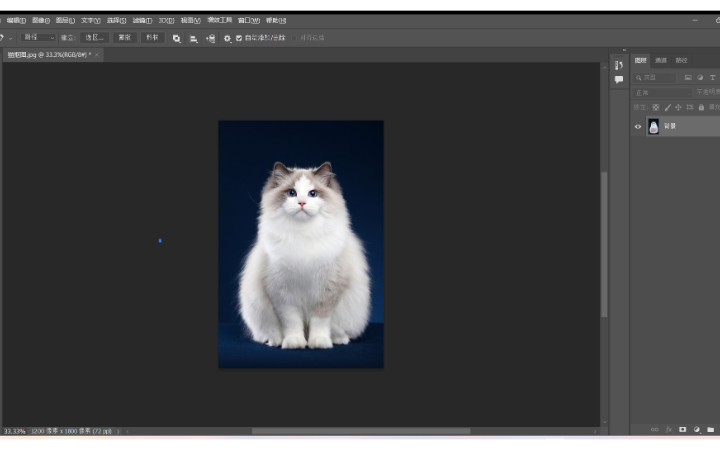
Task: Add a layer mask using the mask icon
Action: (x=683, y=429)
